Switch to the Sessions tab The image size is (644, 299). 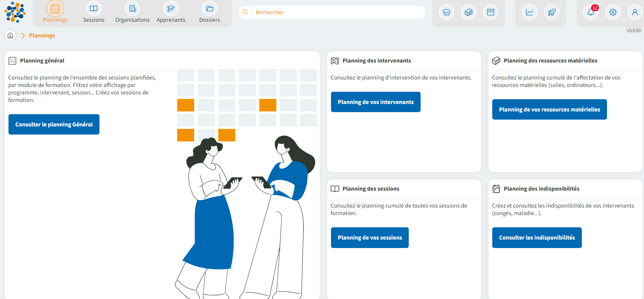point(94,13)
